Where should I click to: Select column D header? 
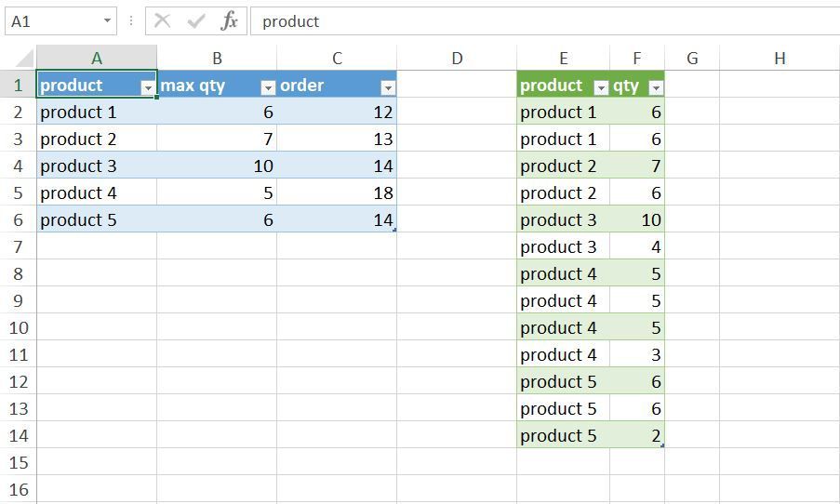(x=457, y=59)
